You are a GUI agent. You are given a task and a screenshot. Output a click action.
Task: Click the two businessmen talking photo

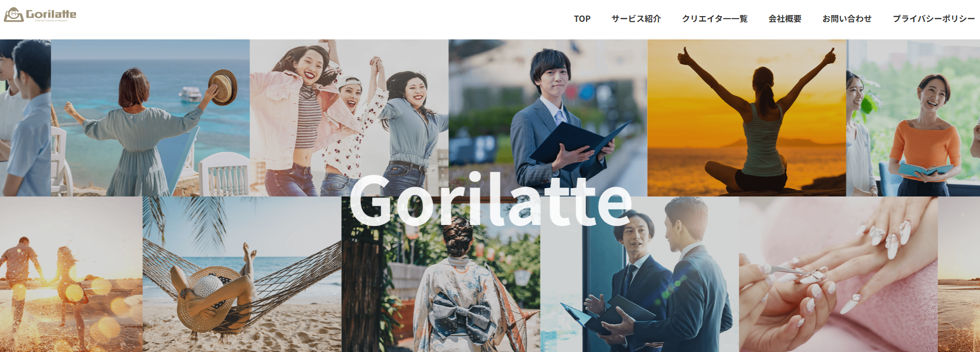pyautogui.click(x=639, y=274)
